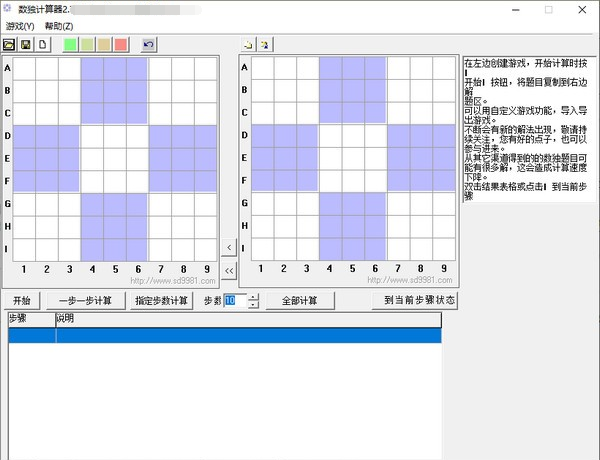Click the icon with blue arrow above right grid
The width and height of the screenshot is (600, 460).
coord(265,44)
